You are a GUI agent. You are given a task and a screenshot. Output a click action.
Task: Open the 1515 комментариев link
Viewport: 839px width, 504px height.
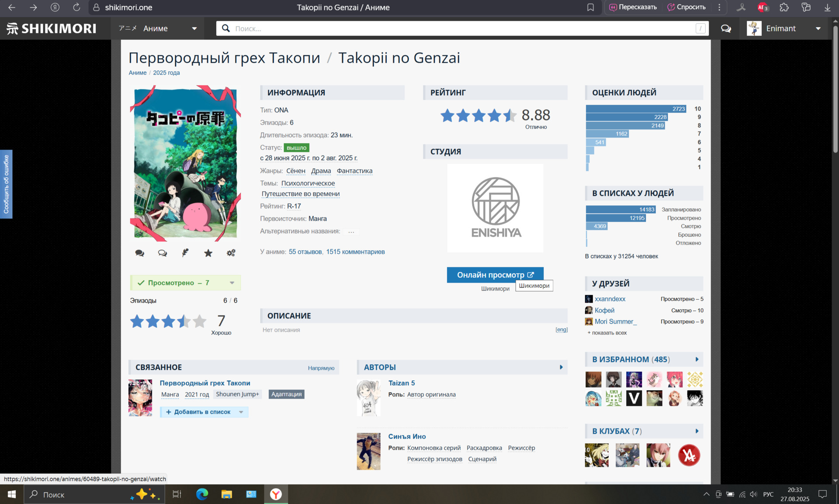point(355,252)
